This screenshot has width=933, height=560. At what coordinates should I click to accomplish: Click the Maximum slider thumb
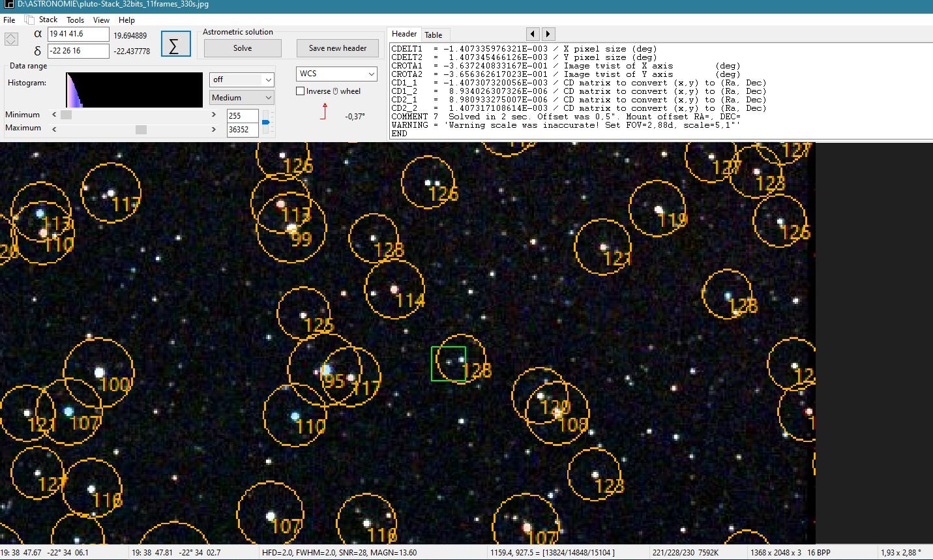coord(141,129)
